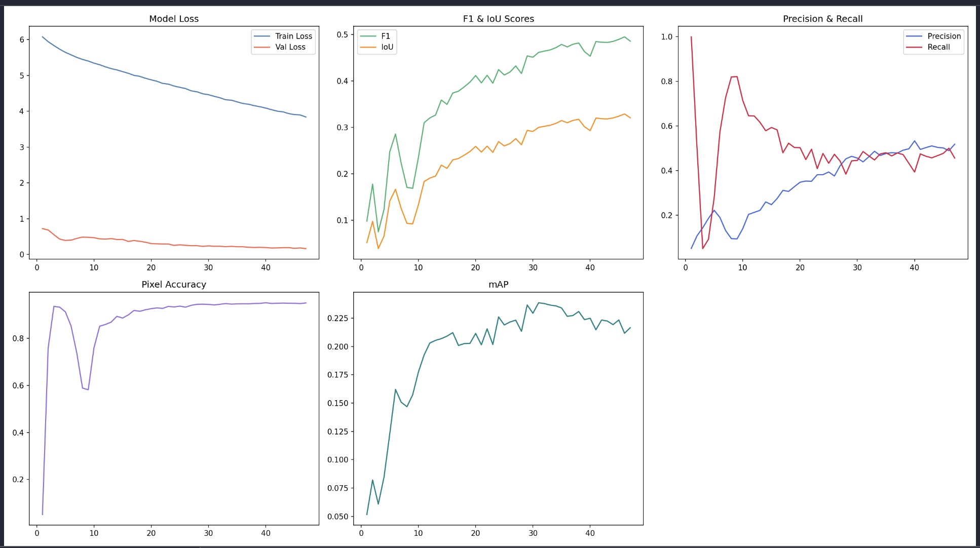Image resolution: width=980 pixels, height=548 pixels.
Task: Click the orange IoU legend line
Action: [x=368, y=47]
